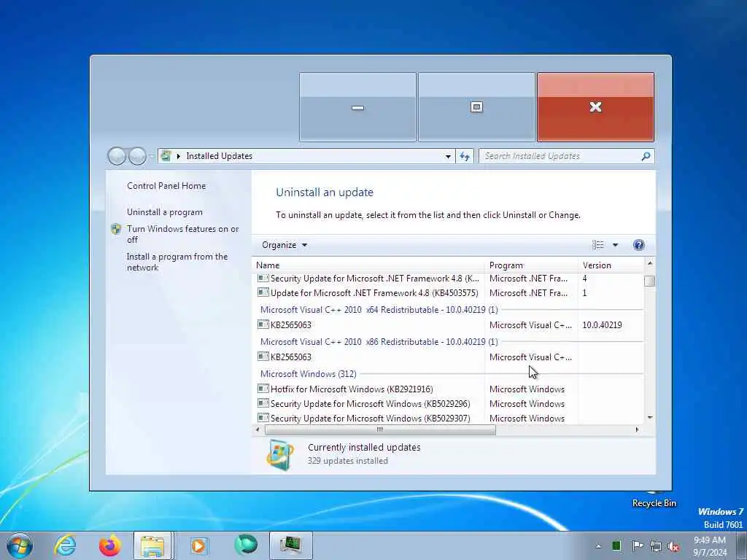
Task: Open Windows Media Player from taskbar
Action: point(198,545)
